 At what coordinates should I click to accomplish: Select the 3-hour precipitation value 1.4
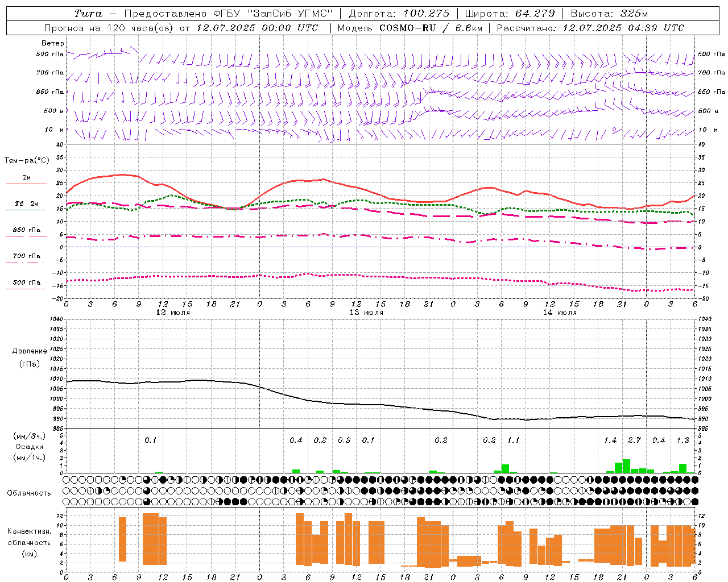tap(610, 440)
